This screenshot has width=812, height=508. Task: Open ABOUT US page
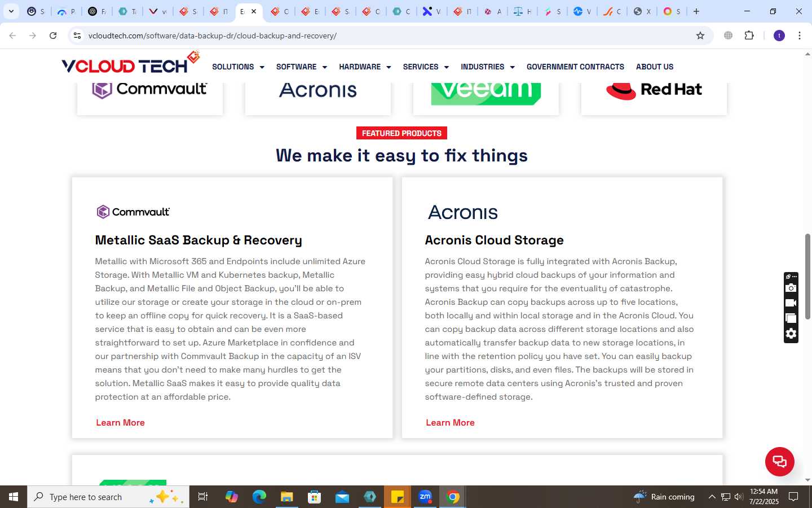(x=655, y=67)
